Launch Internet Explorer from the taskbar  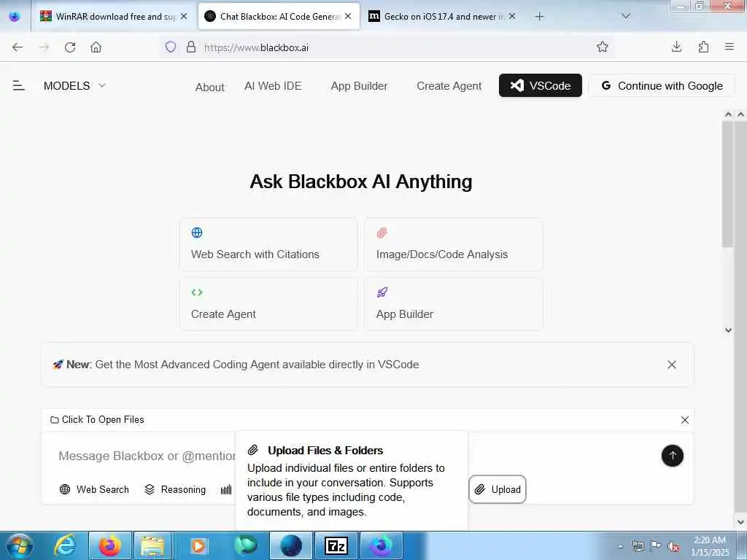click(x=65, y=545)
